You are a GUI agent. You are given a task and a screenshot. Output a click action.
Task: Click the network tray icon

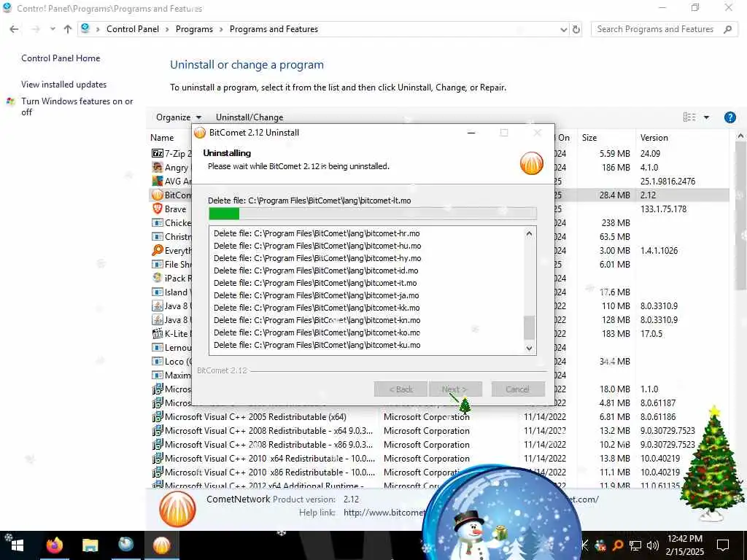pyautogui.click(x=635, y=545)
